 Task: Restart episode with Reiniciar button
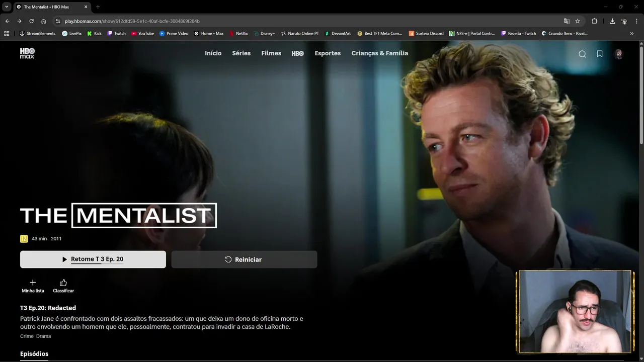pos(244,259)
